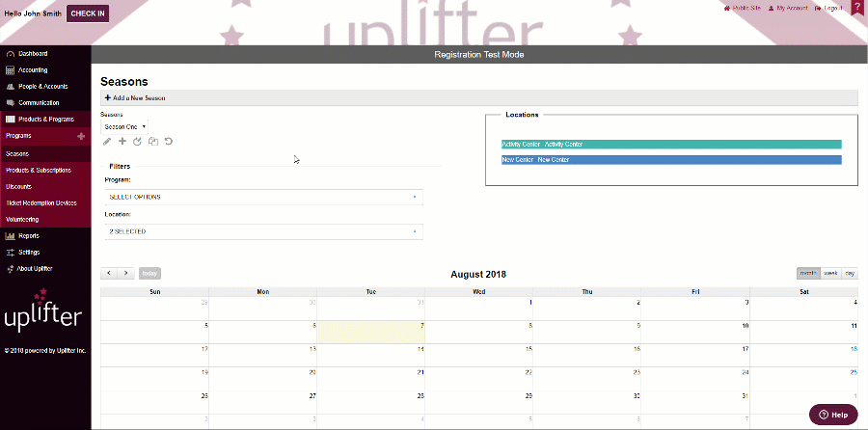
Task: Go to previous month with left arrow
Action: [x=109, y=274]
